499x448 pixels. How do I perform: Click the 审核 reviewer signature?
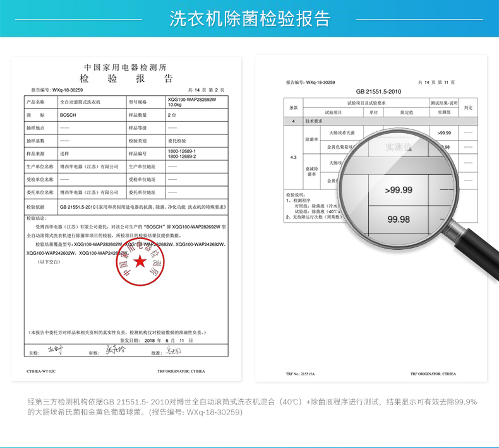116,350
